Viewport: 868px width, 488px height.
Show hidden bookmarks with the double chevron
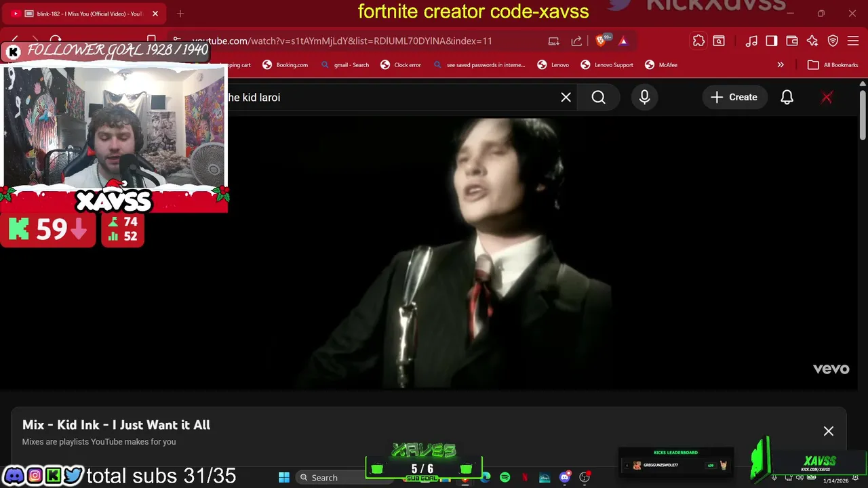[x=781, y=65]
